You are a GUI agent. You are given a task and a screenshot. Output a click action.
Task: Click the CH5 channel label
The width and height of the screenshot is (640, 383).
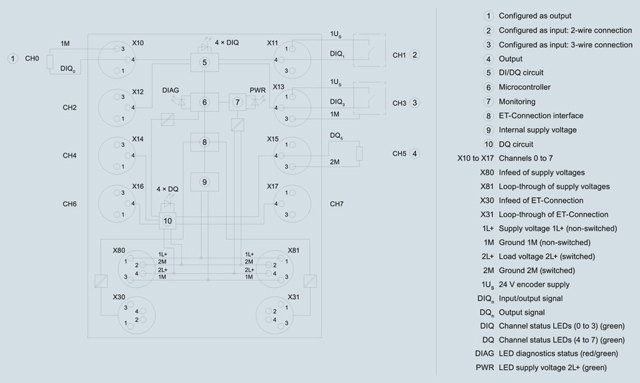[399, 154]
